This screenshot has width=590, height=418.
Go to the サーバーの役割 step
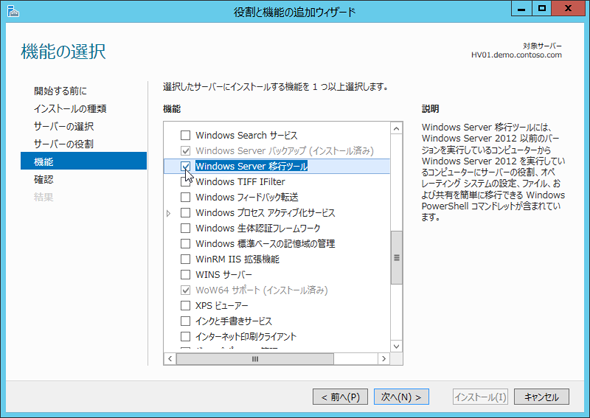(64, 144)
